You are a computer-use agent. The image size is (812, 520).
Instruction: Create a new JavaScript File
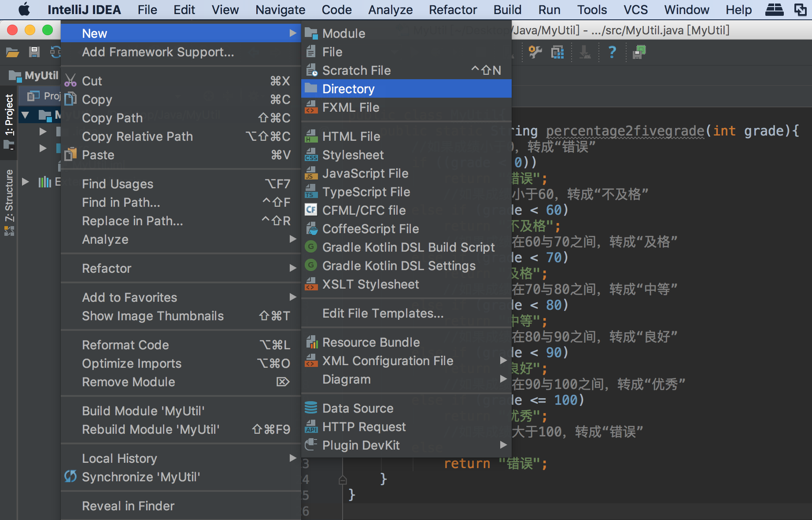pyautogui.click(x=406, y=173)
